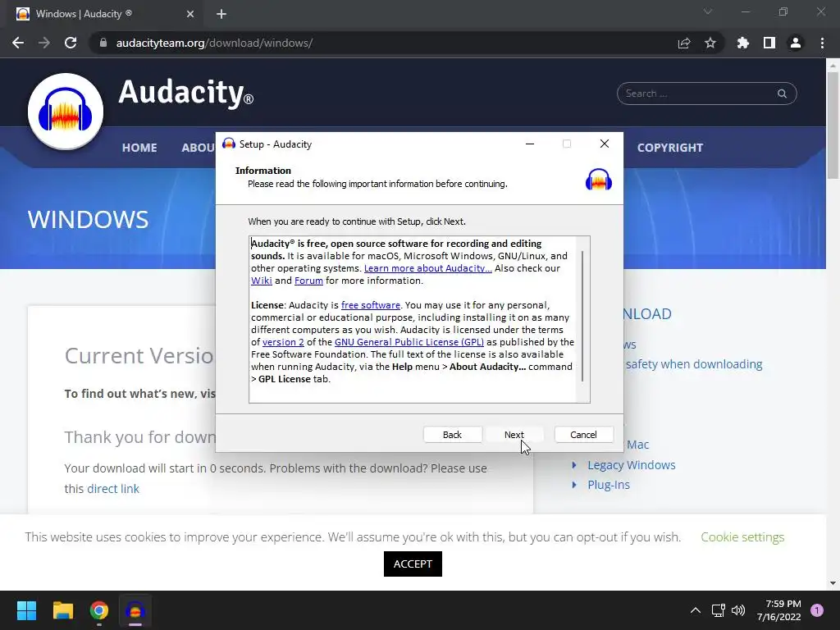Click the Audacity icon in the setup title bar
This screenshot has width=840, height=630.
229,144
